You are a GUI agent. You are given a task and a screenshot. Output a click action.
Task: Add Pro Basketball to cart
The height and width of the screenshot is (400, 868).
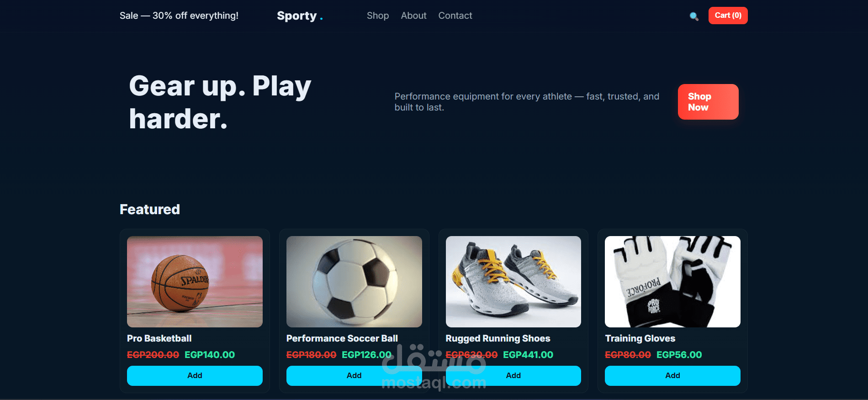(x=195, y=376)
